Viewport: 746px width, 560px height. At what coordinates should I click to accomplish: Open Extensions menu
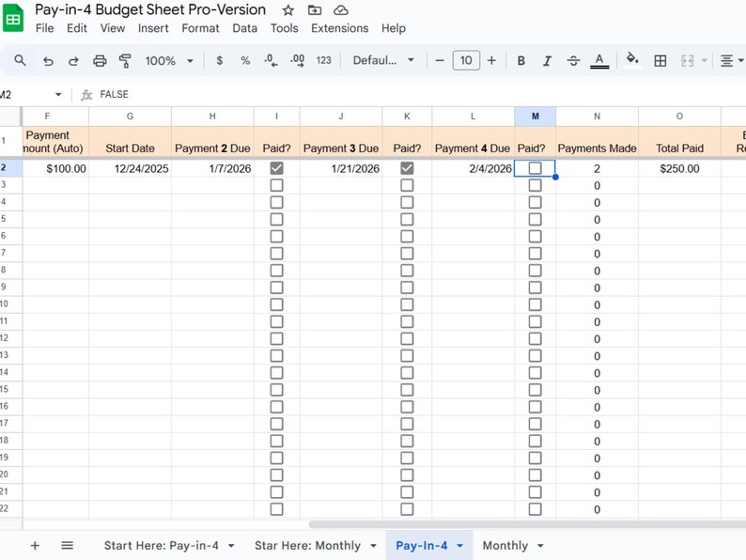[x=340, y=28]
